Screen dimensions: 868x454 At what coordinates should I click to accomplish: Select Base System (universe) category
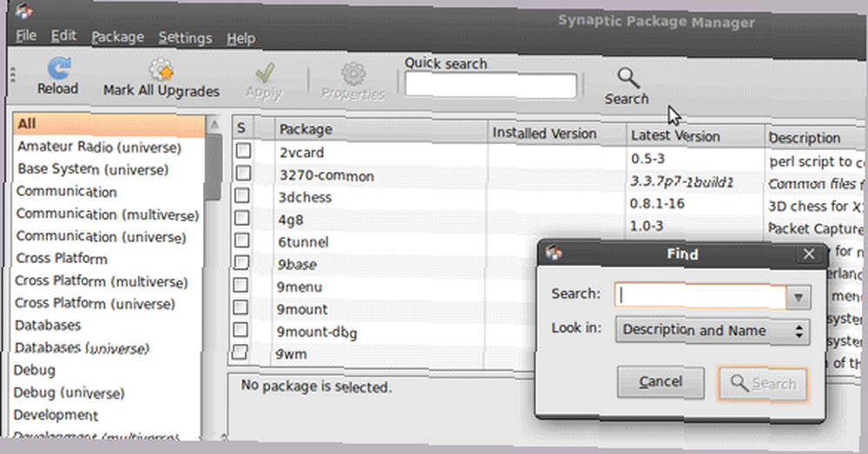pos(93,169)
